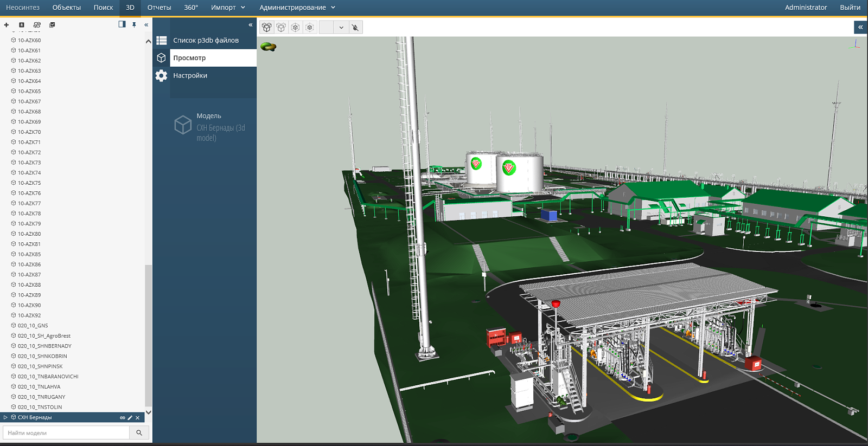Open the Администрирование dropdown menu
868x446 pixels.
[x=297, y=8]
